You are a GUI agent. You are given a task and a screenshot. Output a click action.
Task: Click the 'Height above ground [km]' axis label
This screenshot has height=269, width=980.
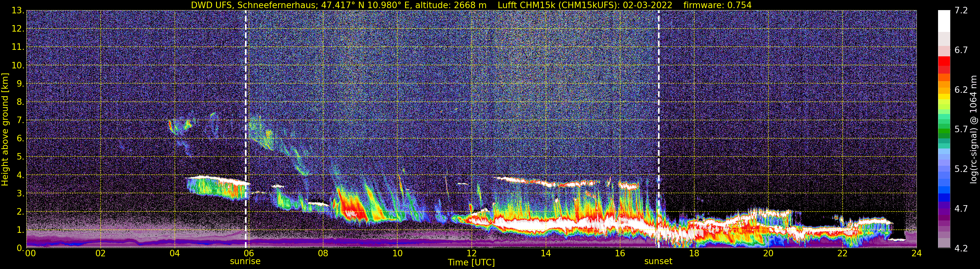click(5, 130)
